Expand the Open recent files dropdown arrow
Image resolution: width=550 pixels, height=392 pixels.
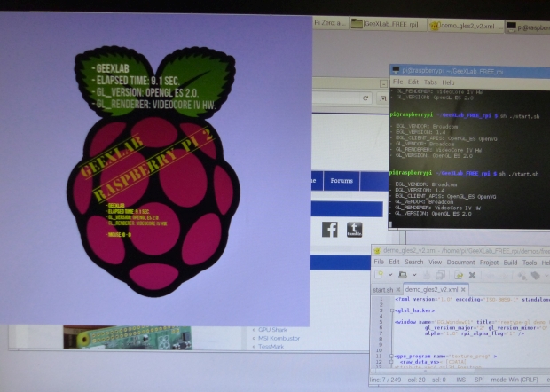click(x=414, y=275)
